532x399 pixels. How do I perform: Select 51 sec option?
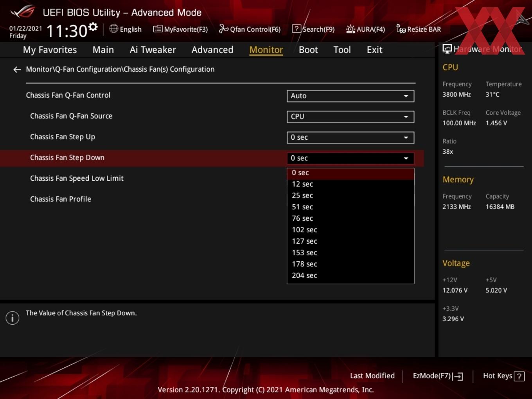[350, 207]
